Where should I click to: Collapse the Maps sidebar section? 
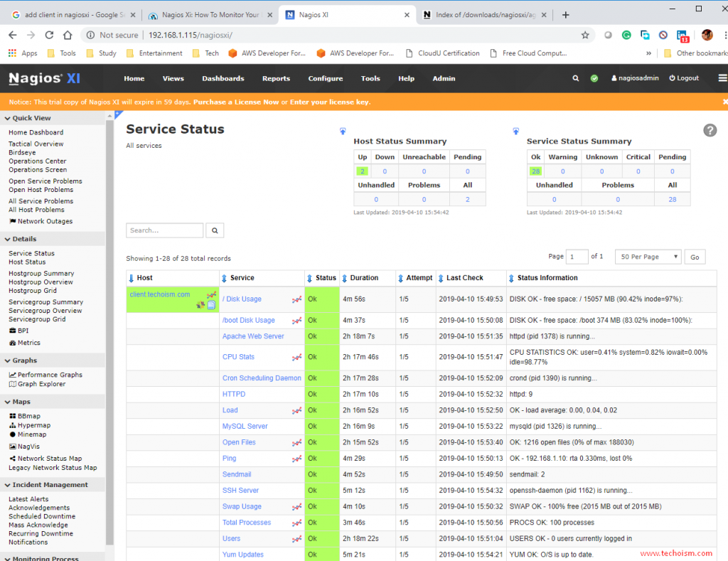[x=7, y=402]
